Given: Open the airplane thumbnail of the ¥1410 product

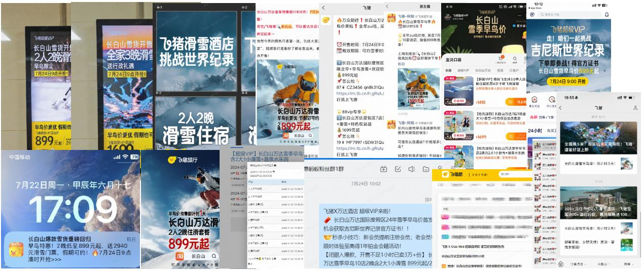Looking at the screenshot, I should [458, 91].
